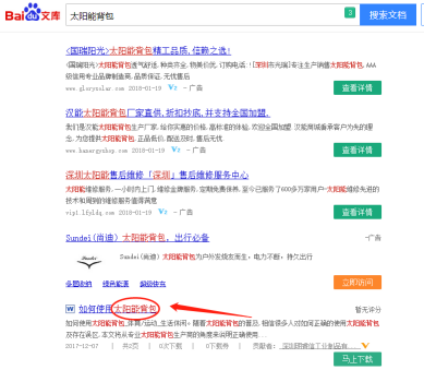This screenshot has height=370, width=425.
Task: Focus the search box containing 太阳能背包
Action: click(212, 15)
